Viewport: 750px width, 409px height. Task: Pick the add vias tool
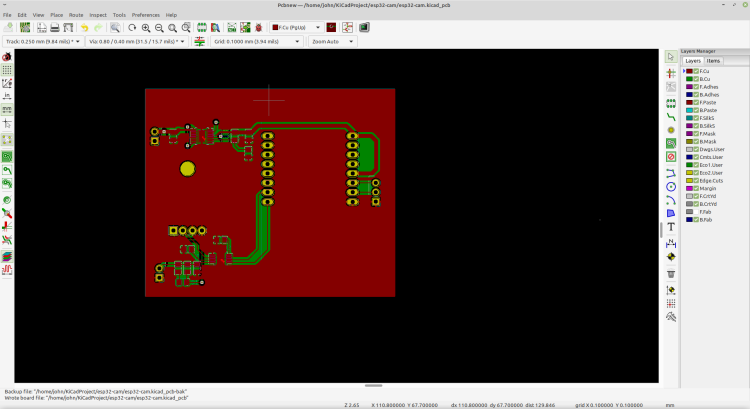click(671, 130)
